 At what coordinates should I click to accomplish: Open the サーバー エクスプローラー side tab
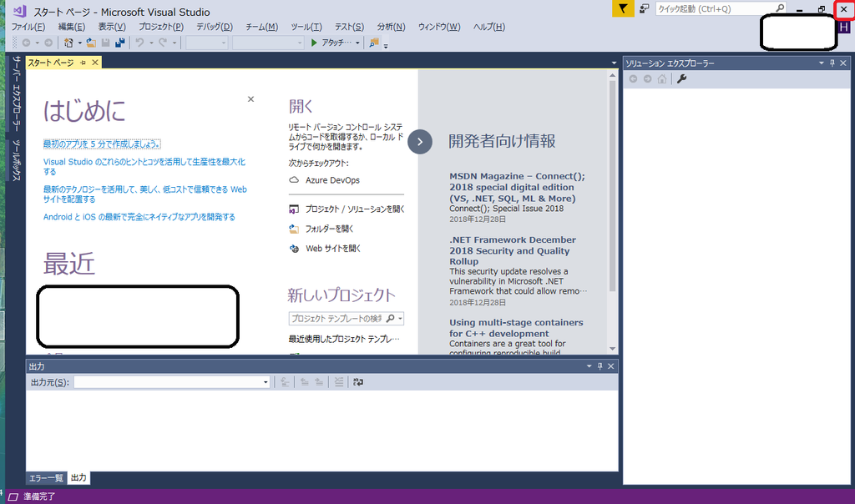coord(16,93)
